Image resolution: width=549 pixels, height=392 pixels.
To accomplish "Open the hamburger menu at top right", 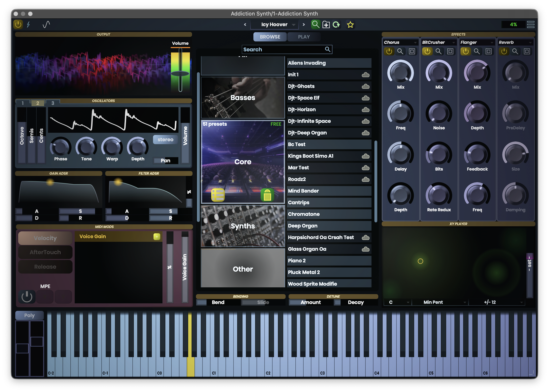I will click(x=531, y=24).
